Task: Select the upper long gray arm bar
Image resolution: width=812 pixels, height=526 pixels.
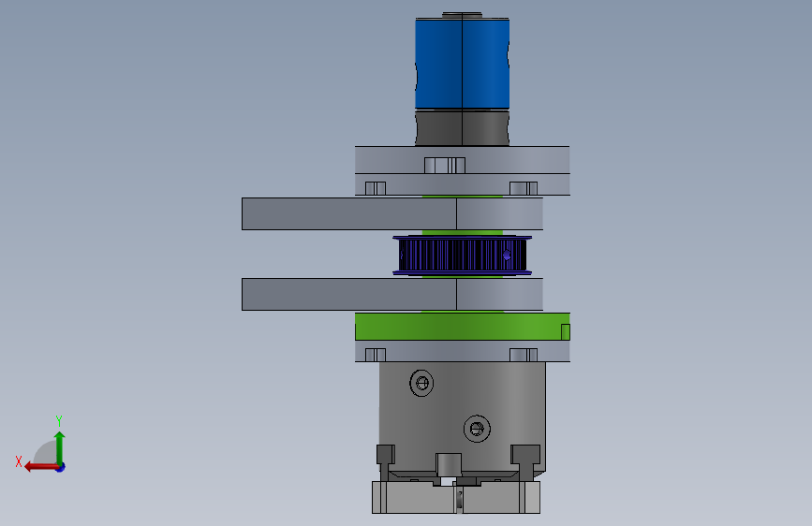Action: click(x=392, y=213)
